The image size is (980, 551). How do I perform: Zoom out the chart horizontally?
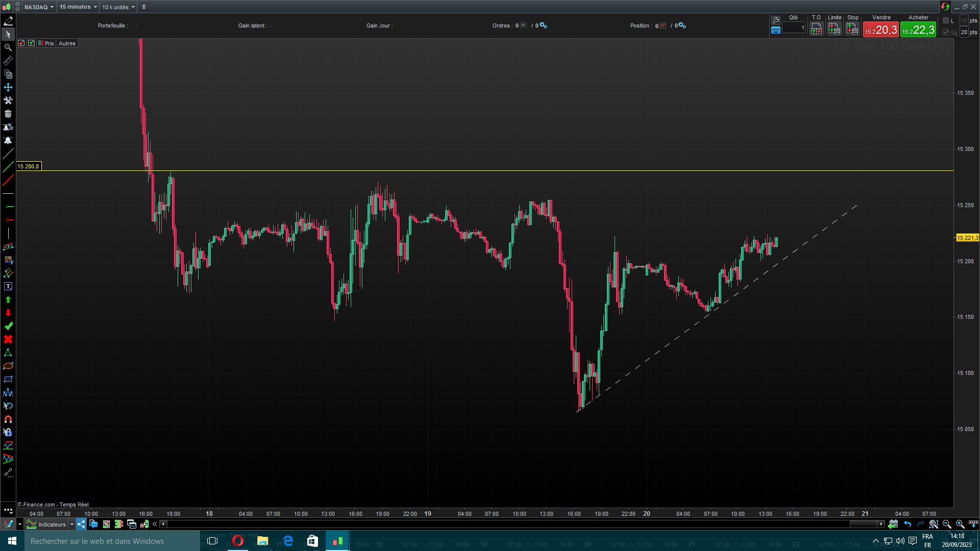click(x=947, y=524)
